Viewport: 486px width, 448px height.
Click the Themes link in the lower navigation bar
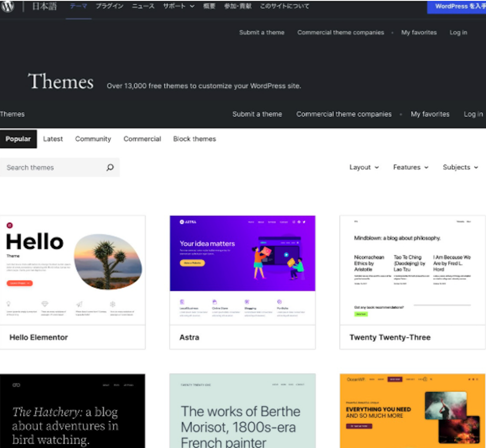tap(13, 114)
